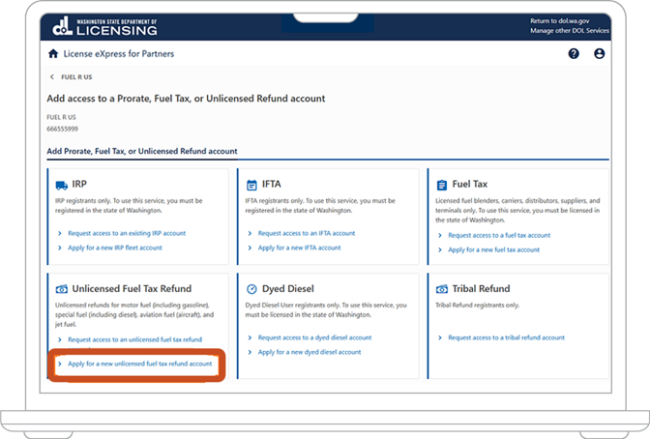The image size is (650, 439).
Task: Open the Washington DOL Licensing logo
Action: coord(104,27)
